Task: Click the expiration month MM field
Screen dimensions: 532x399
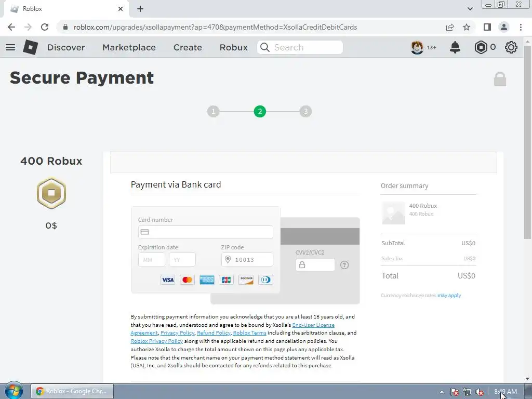Action: point(152,260)
